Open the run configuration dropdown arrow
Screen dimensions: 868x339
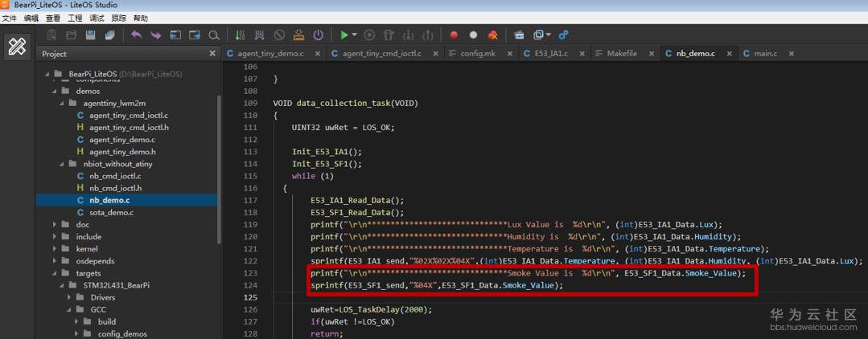point(354,35)
